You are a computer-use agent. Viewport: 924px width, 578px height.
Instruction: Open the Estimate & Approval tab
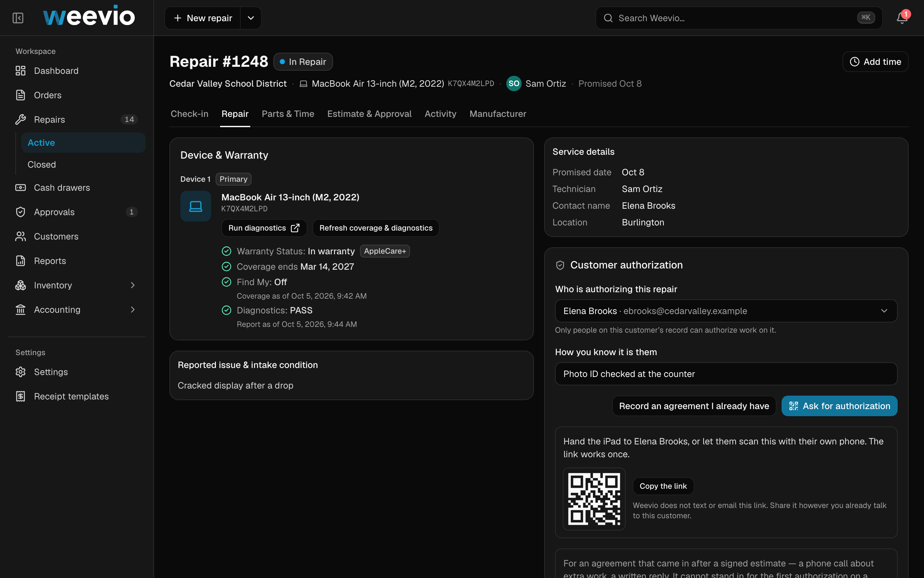(x=369, y=114)
